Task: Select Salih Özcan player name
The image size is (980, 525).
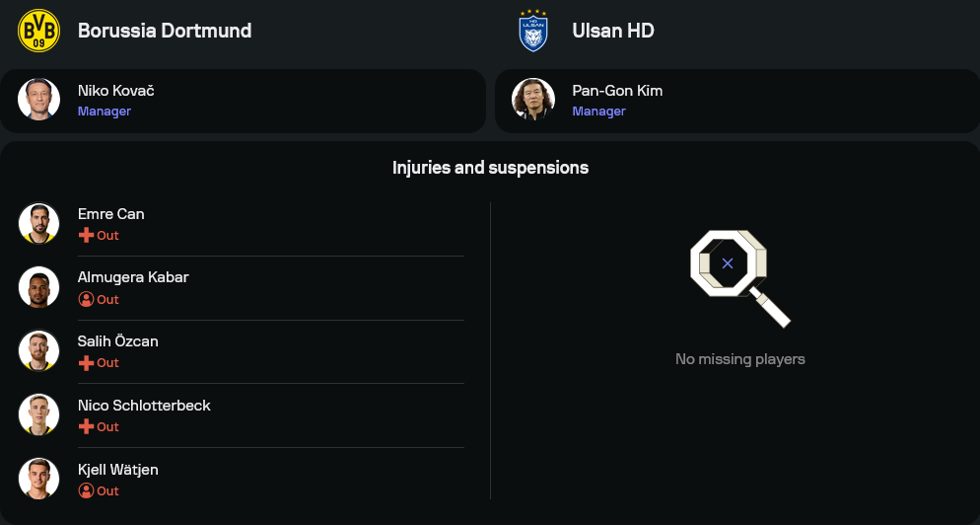Action: pyautogui.click(x=118, y=341)
